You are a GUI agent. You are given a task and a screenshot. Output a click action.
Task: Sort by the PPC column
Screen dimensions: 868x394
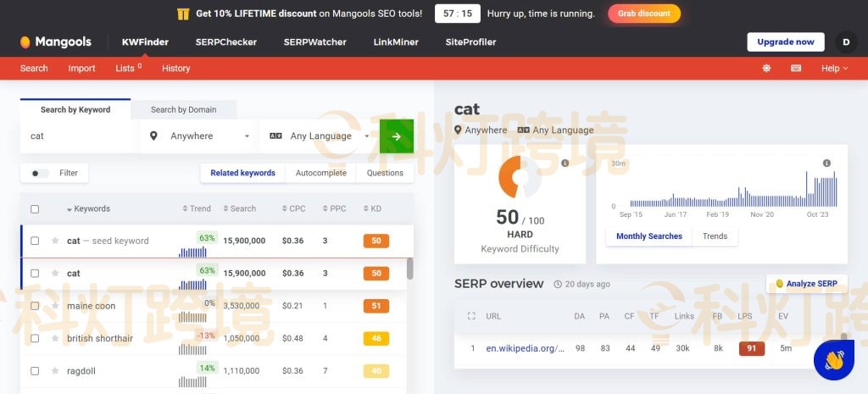(x=334, y=208)
